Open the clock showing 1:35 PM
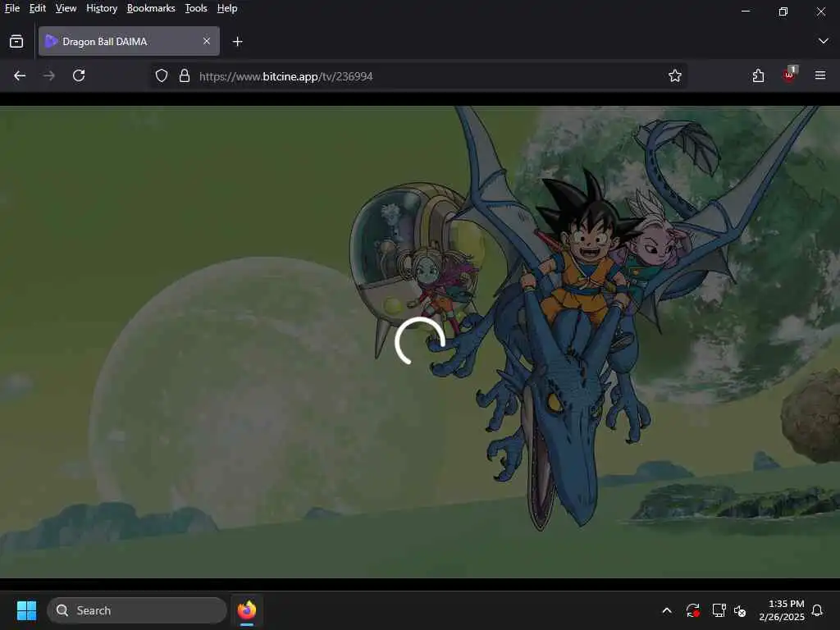Screen dimensions: 840x630 [x=782, y=610]
